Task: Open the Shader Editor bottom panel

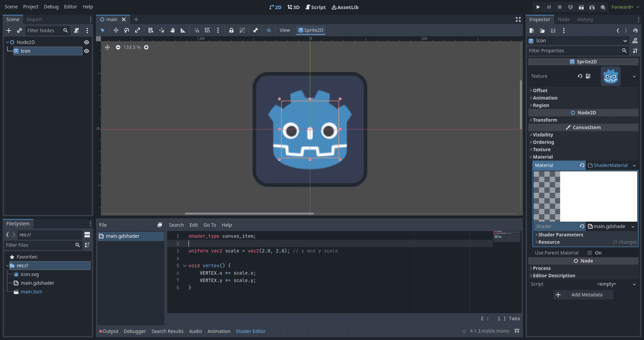Action: tap(251, 331)
